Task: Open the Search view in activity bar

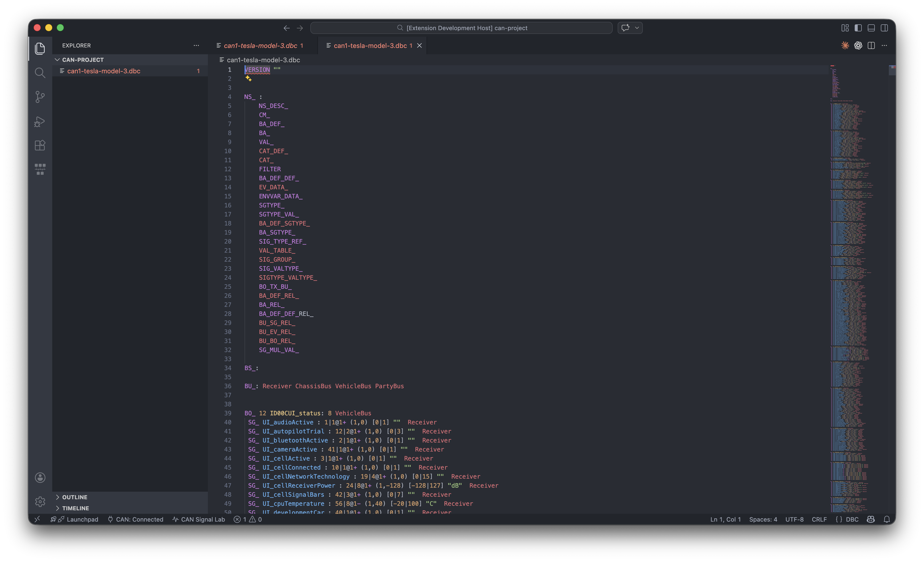Action: 40,73
